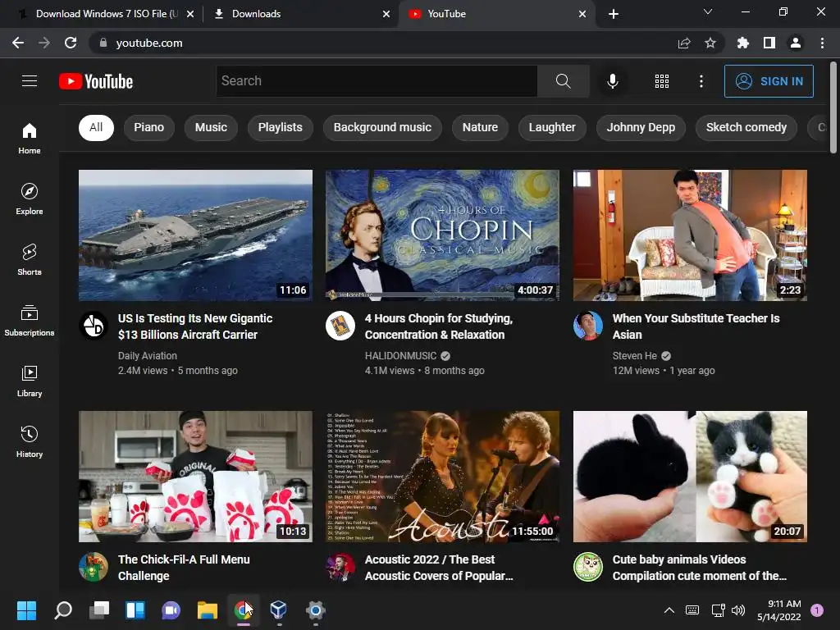The height and width of the screenshot is (630, 840).
Task: Open YouTube settings three-dot menu
Action: click(x=701, y=81)
